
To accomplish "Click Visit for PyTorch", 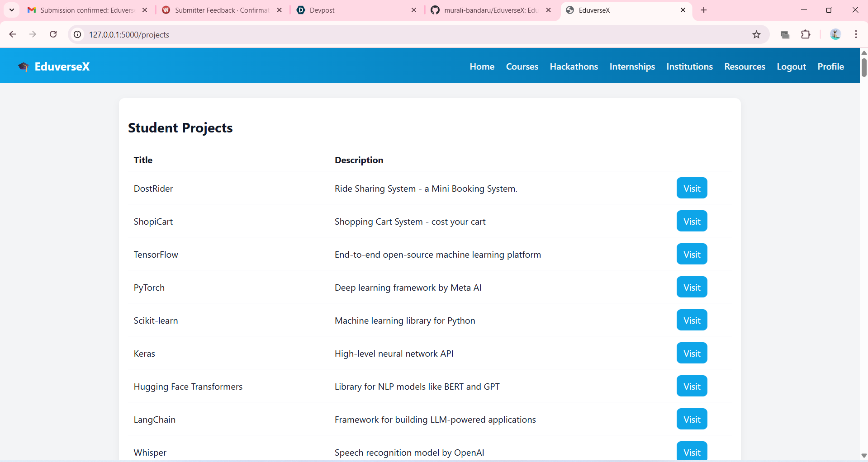I will [x=692, y=287].
